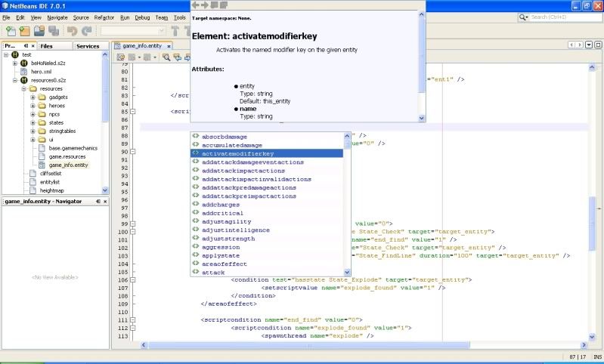The width and height of the screenshot is (604, 364).
Task: Open the Refactor menu
Action: 104,17
